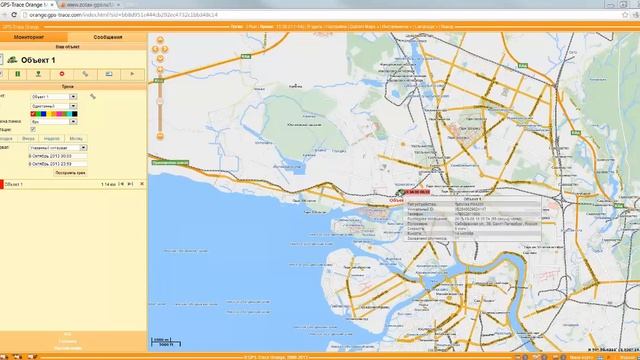Click the interval start date field
This screenshot has height=360, width=640.
(58, 156)
